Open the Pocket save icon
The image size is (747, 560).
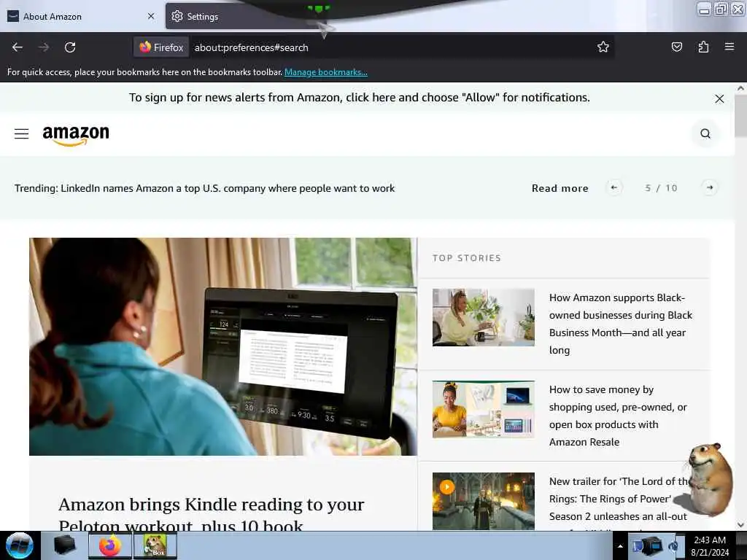[676, 47]
